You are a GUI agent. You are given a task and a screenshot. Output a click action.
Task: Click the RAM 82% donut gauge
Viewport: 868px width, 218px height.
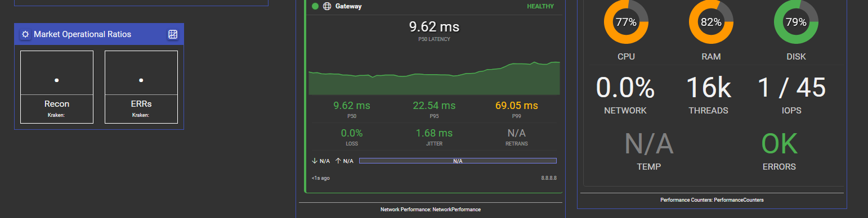[711, 22]
